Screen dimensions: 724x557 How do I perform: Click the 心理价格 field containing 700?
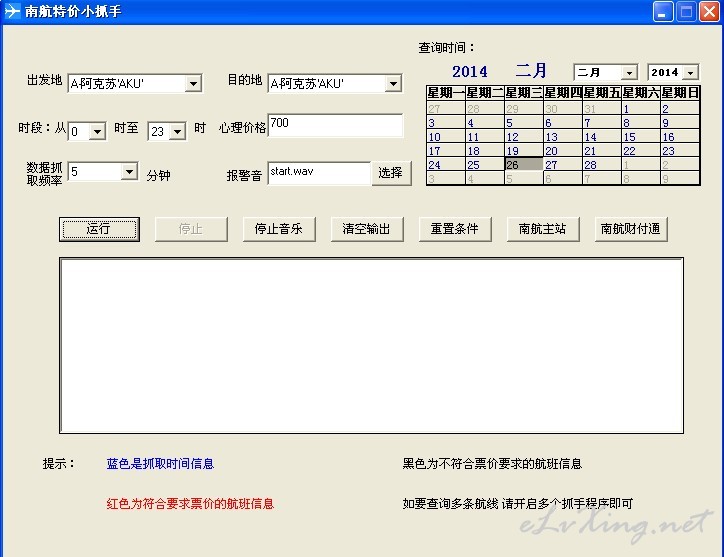click(x=335, y=126)
